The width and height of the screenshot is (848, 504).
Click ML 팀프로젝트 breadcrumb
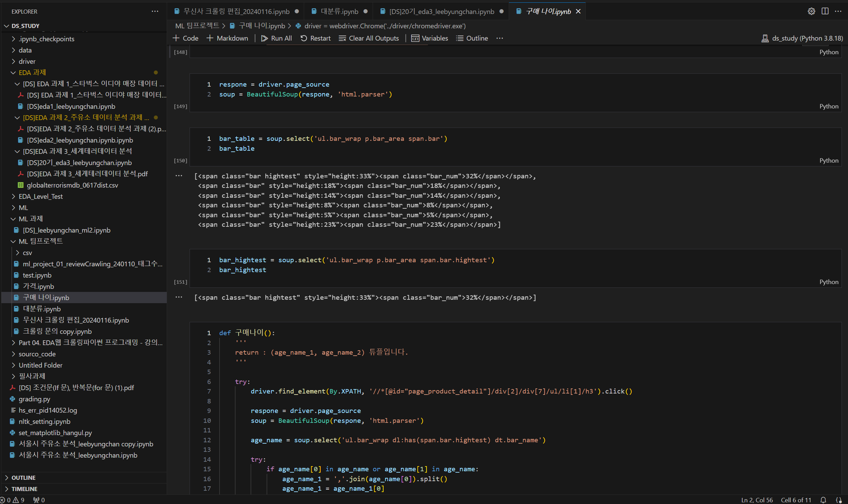click(x=197, y=26)
